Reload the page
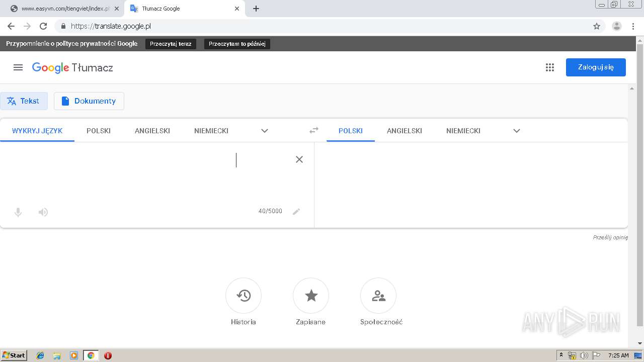644x362 pixels. click(43, 26)
